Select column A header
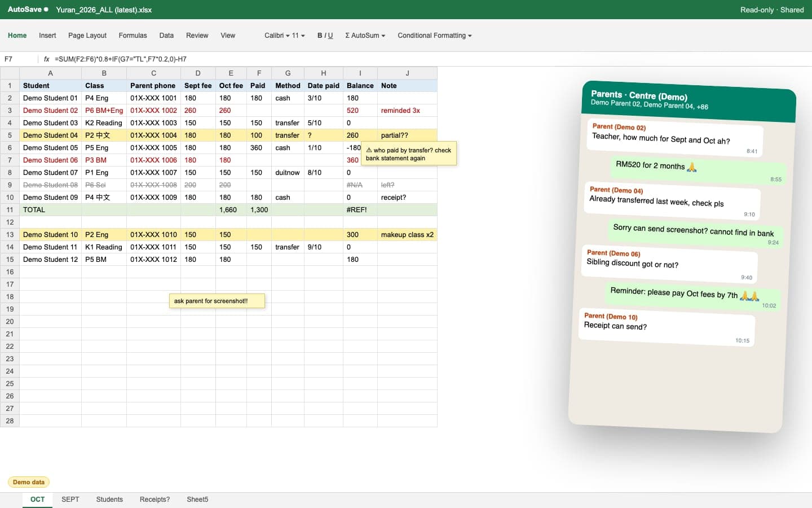Viewport: 812px width, 508px height. pos(50,73)
